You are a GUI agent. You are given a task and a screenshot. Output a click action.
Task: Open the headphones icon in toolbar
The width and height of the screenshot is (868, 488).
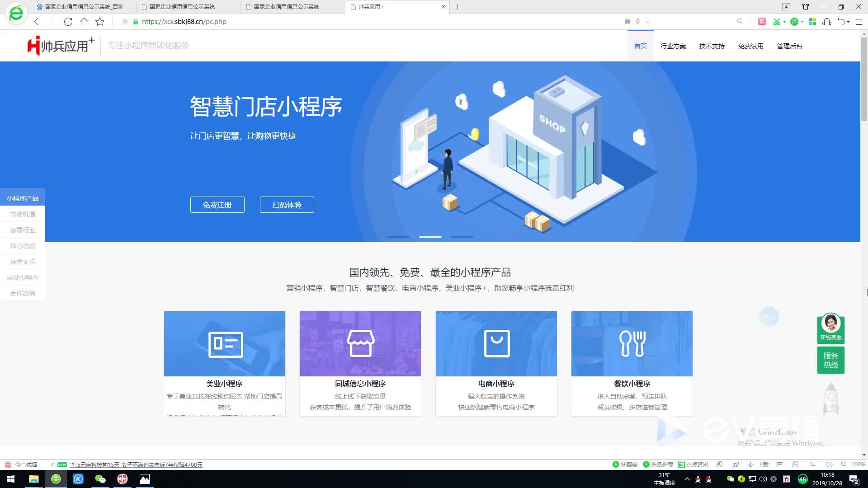(827, 22)
